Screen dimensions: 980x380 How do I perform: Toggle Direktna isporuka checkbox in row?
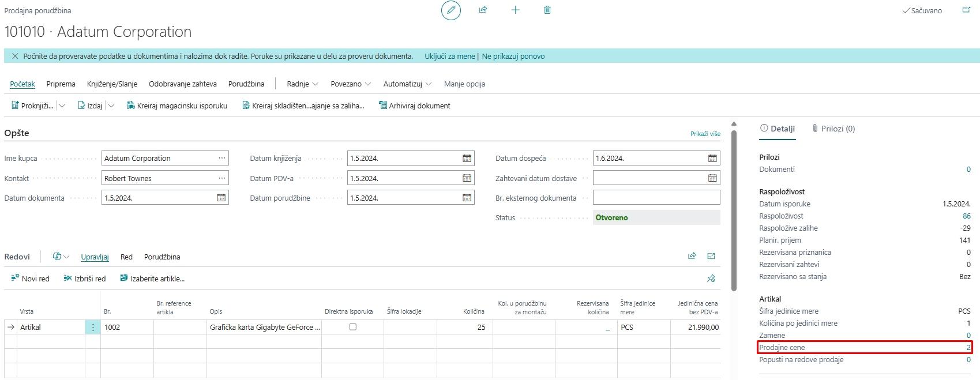pyautogui.click(x=353, y=327)
